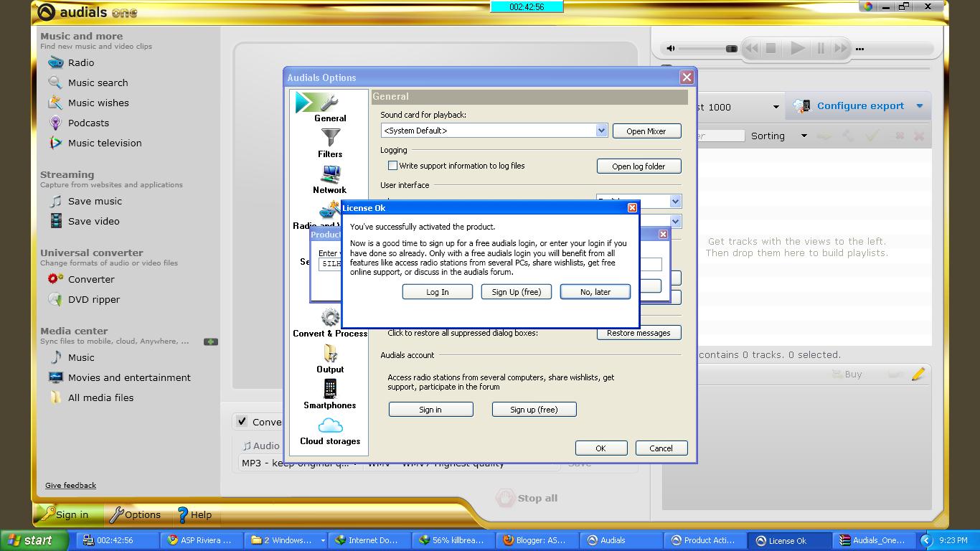Screen dimensions: 980x551
Task: Open the Help menu at bottom bar
Action: tap(194, 514)
